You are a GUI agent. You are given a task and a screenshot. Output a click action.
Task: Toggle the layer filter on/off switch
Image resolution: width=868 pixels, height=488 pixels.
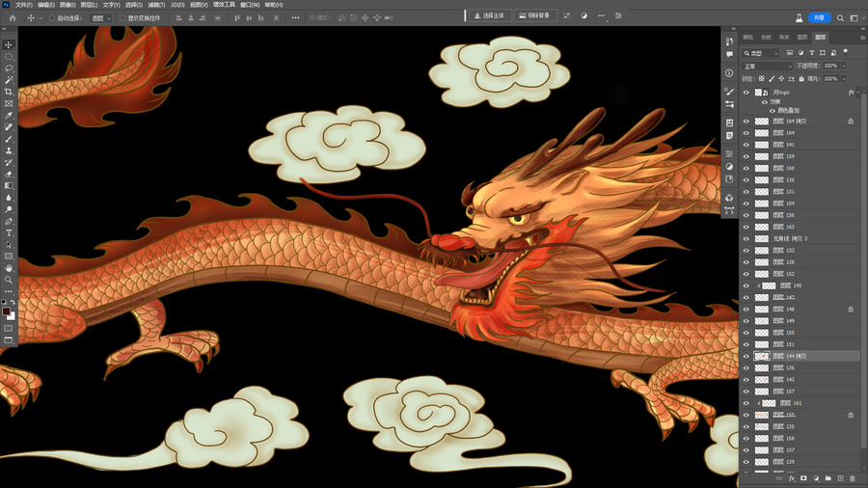[x=845, y=52]
